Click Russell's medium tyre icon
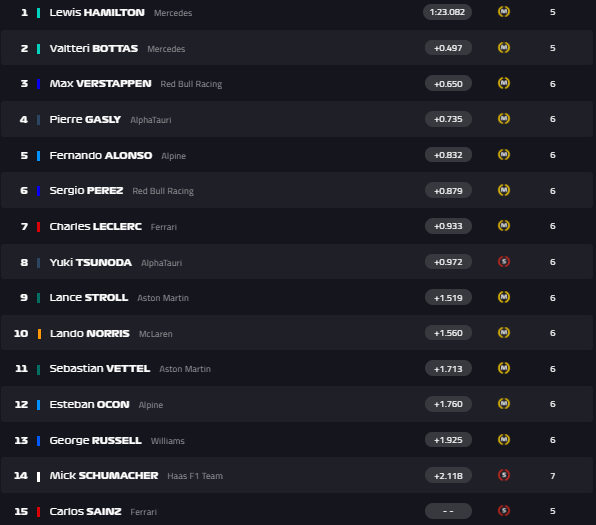This screenshot has height=525, width=596. point(504,440)
